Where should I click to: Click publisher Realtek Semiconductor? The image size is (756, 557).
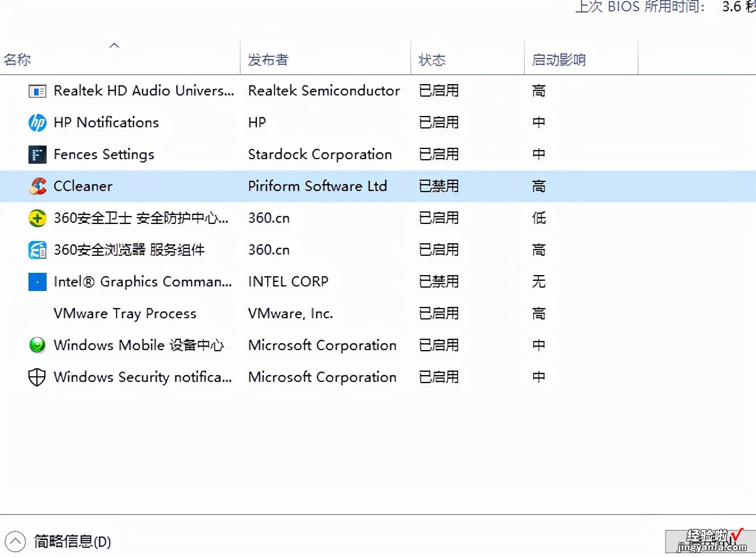324,91
